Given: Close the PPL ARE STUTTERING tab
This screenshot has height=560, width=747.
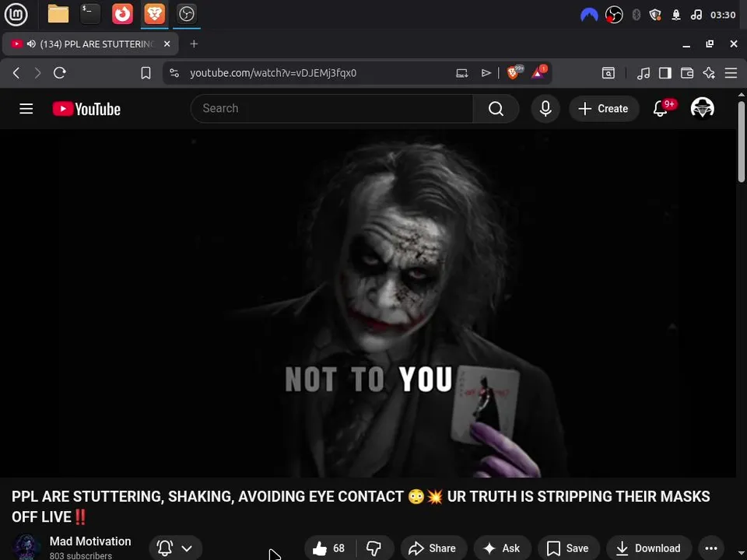Looking at the screenshot, I should tap(167, 44).
